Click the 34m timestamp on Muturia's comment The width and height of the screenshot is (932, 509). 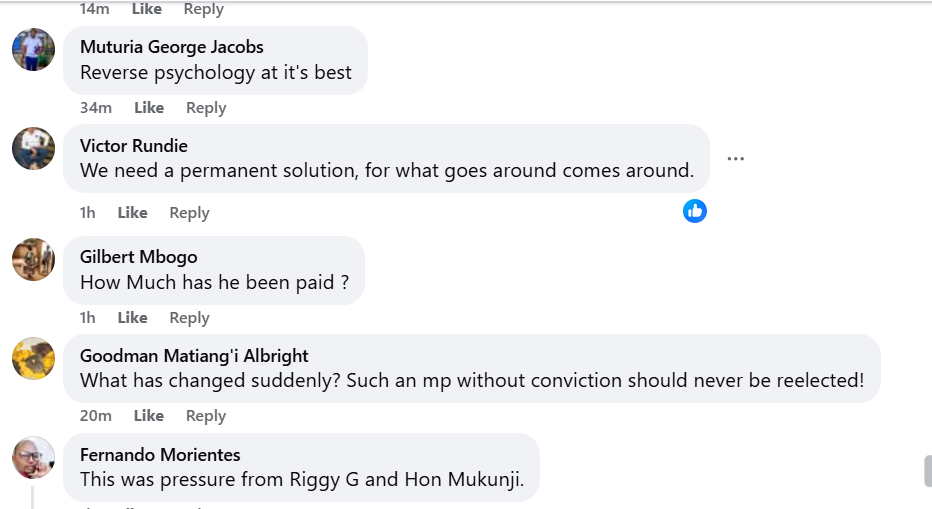[x=96, y=108]
